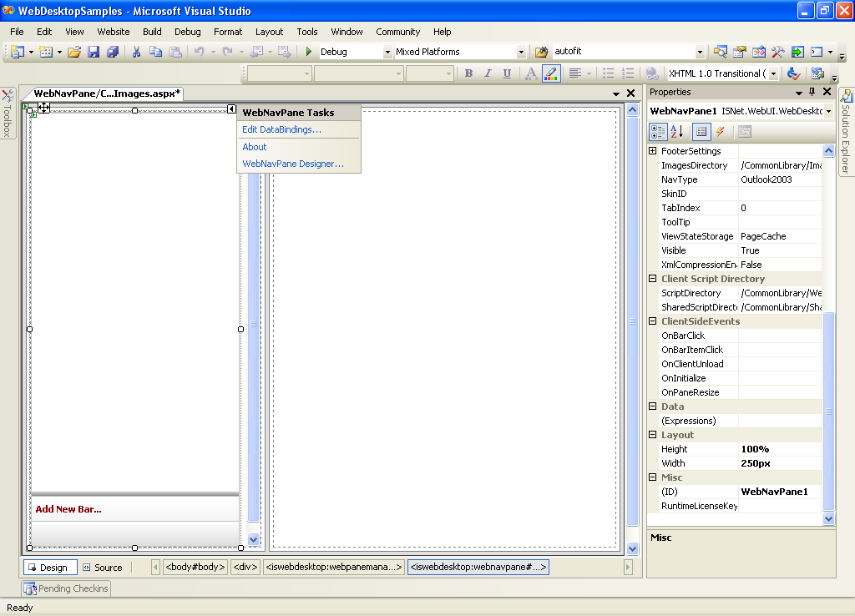Click the WebNavPane Designer link
Viewport: 855px width, 616px height.
tap(293, 164)
